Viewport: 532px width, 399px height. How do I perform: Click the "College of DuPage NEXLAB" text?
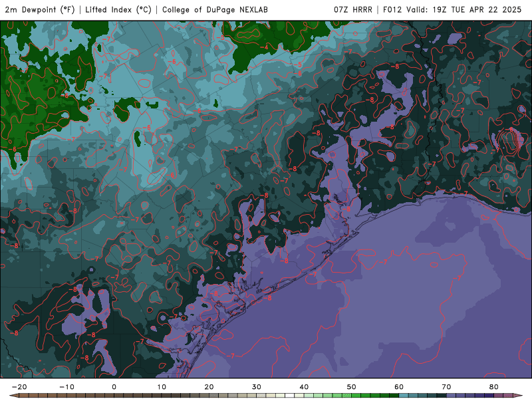click(x=215, y=10)
